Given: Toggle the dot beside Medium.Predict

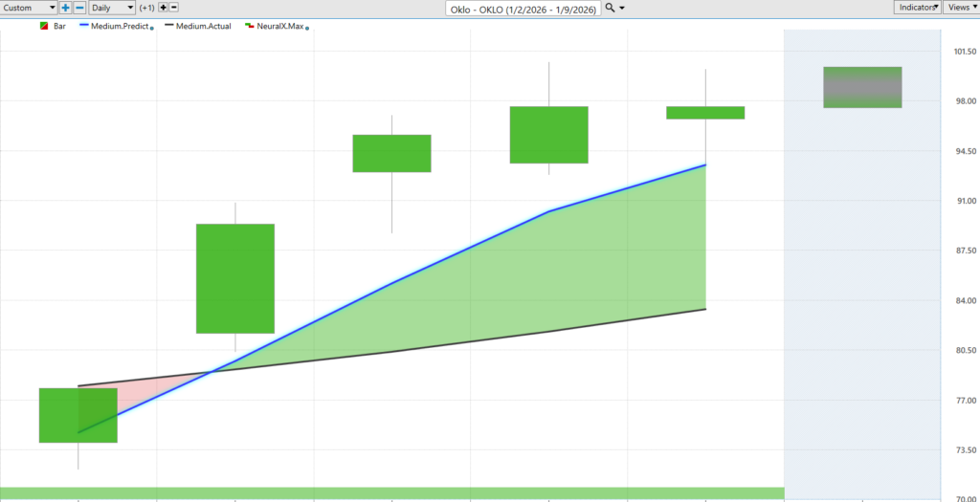Looking at the screenshot, I should click(x=151, y=28).
